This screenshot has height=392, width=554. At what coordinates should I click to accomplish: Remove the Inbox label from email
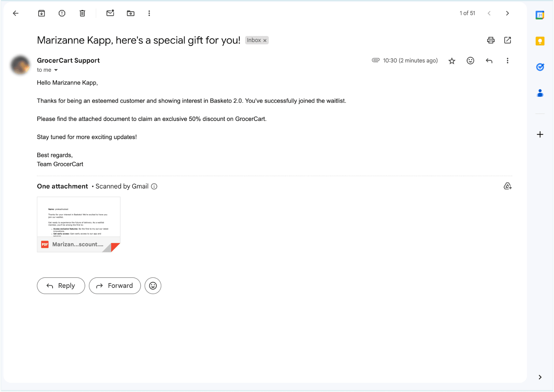pos(265,41)
